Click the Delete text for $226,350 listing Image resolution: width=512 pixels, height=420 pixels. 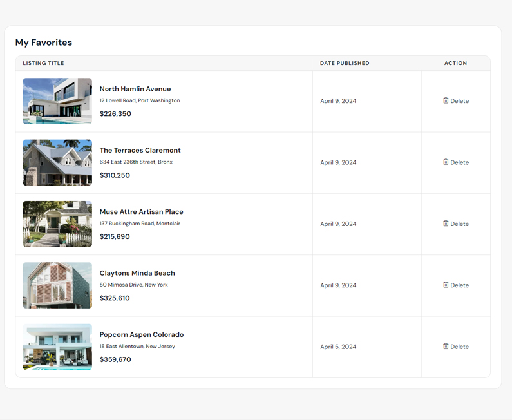(x=460, y=101)
